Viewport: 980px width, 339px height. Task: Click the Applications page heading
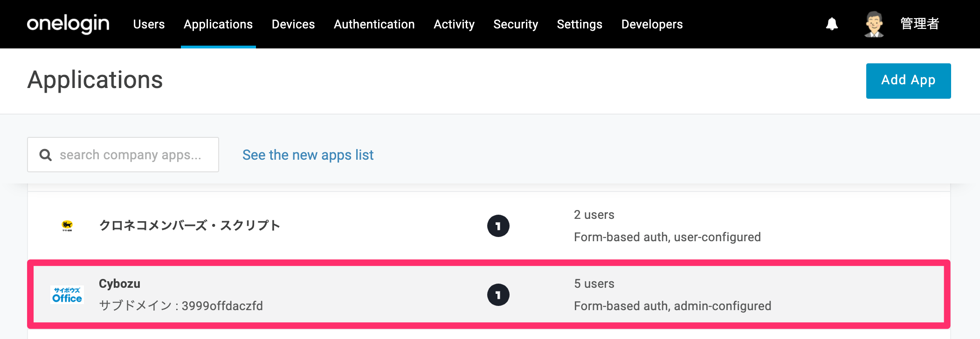point(95,80)
